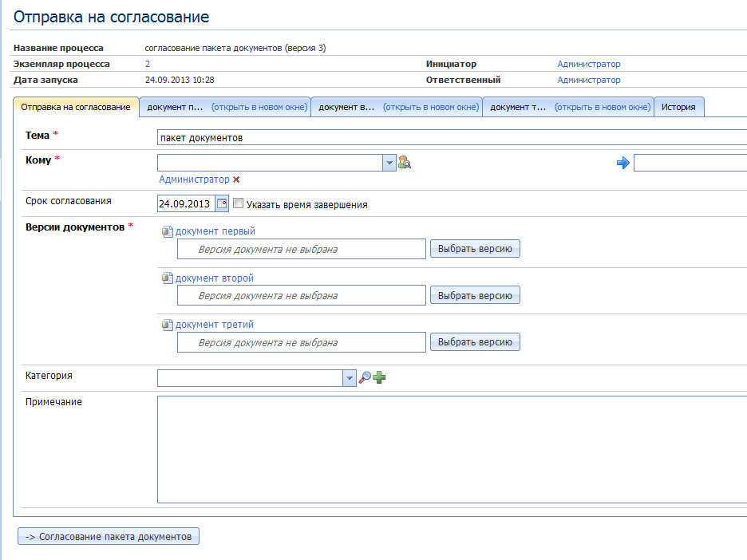Expand the Кому recipient dropdown
This screenshot has width=747, height=560.
click(x=389, y=163)
